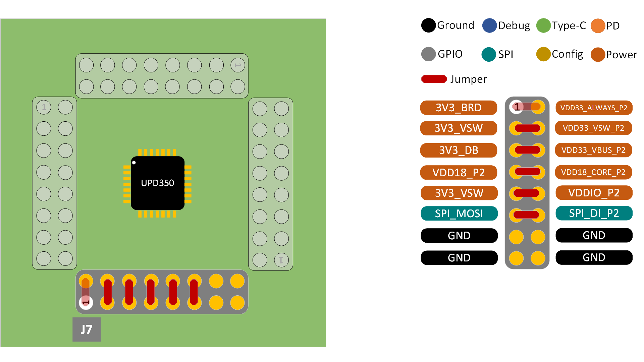Click the J7 connector label
This screenshot has height=362, width=644.
[x=86, y=329]
